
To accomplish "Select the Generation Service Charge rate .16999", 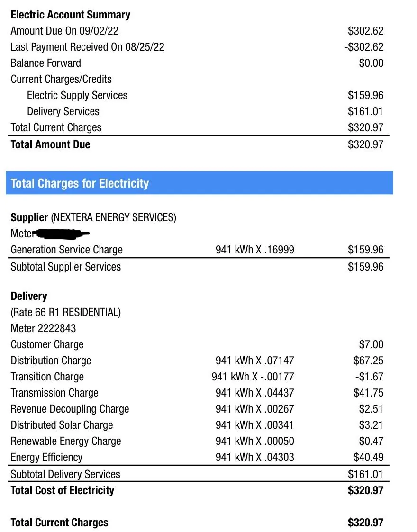I will 281,250.
